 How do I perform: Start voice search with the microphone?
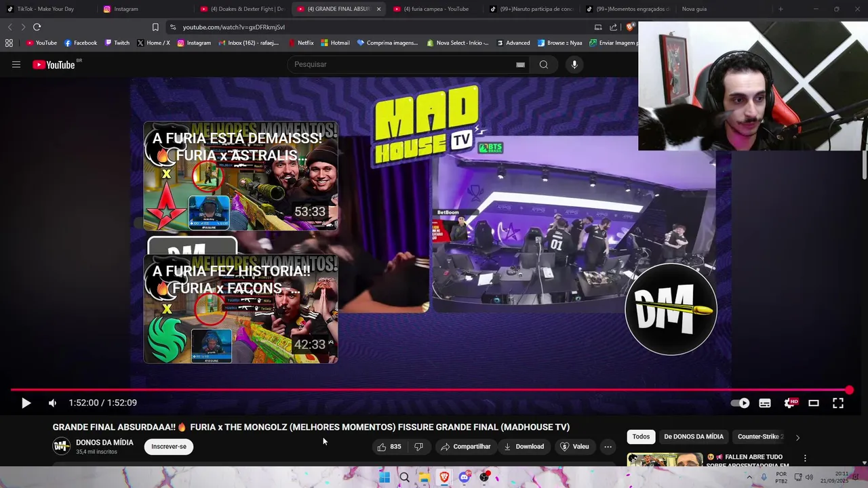(x=574, y=64)
